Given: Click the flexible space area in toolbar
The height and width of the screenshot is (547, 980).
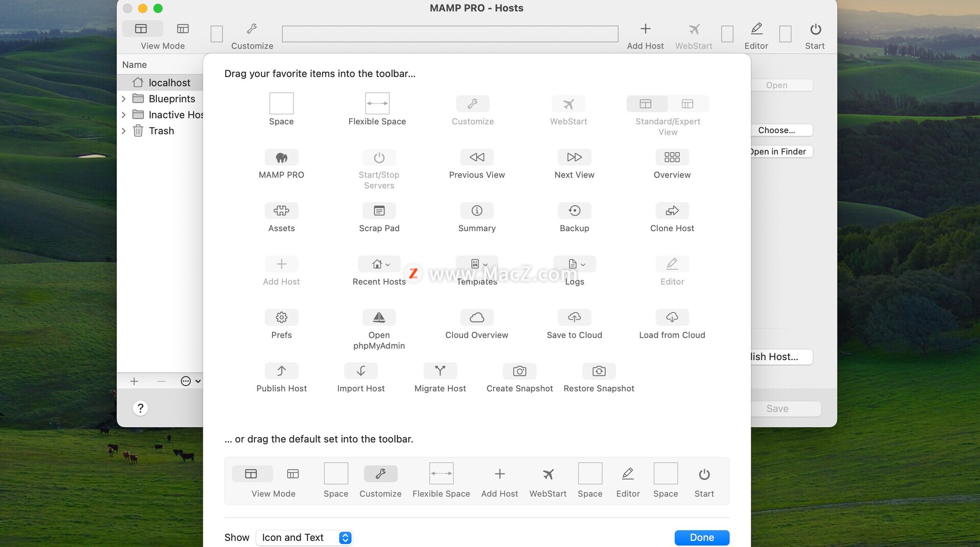Looking at the screenshot, I should tap(450, 34).
